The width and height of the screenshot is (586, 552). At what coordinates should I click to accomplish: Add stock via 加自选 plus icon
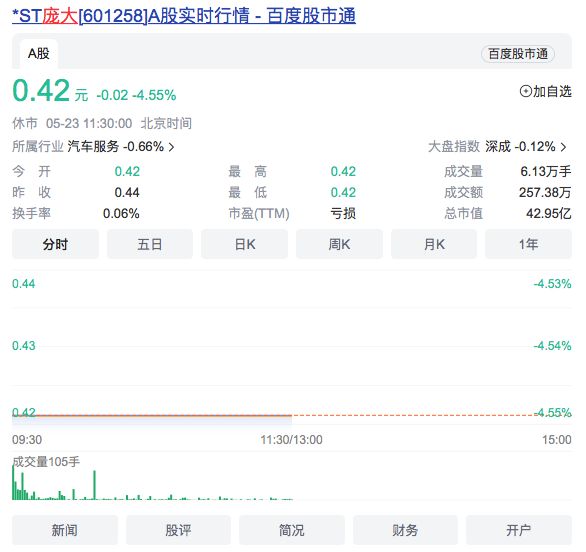pyautogui.click(x=525, y=91)
